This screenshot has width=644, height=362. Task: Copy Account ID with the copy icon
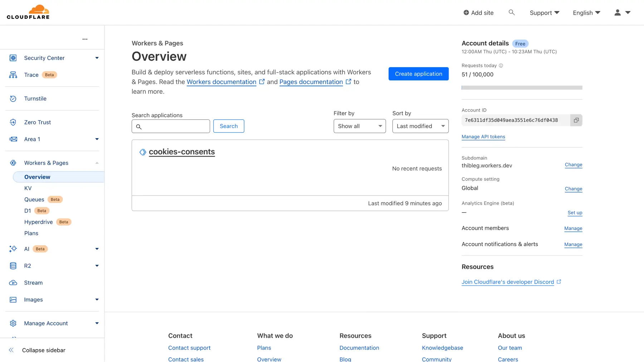click(x=576, y=120)
